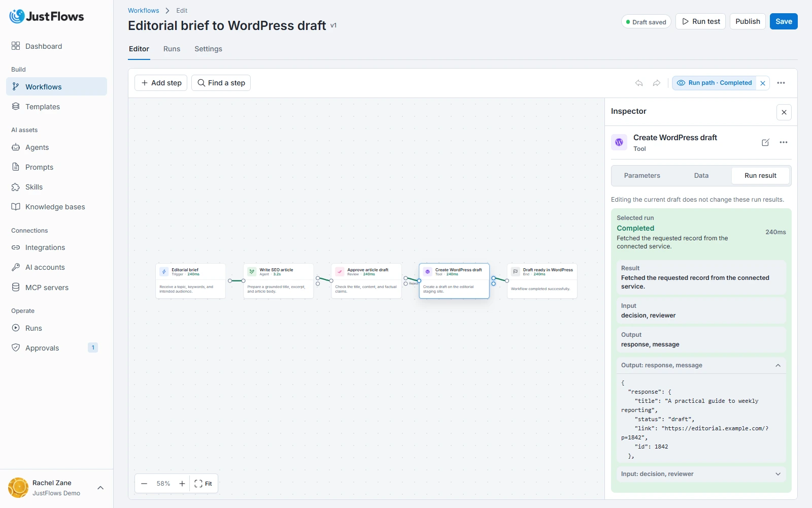Expand Input decision, reviewer section
The height and width of the screenshot is (508, 812).
701,474
